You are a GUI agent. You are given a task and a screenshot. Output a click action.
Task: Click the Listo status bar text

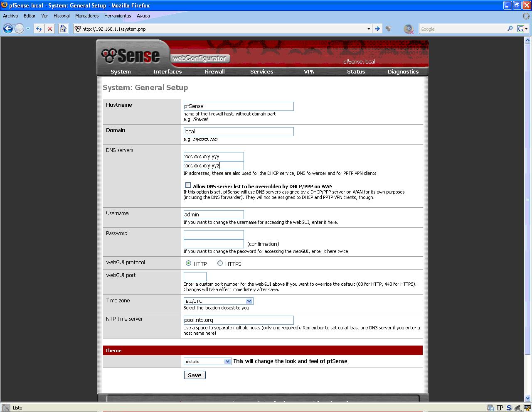[x=17, y=408]
